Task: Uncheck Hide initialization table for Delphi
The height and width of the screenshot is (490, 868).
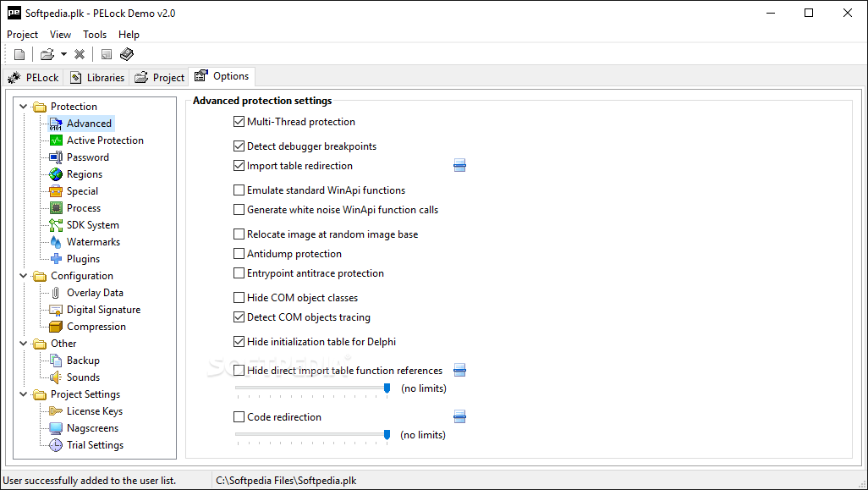Action: [239, 342]
